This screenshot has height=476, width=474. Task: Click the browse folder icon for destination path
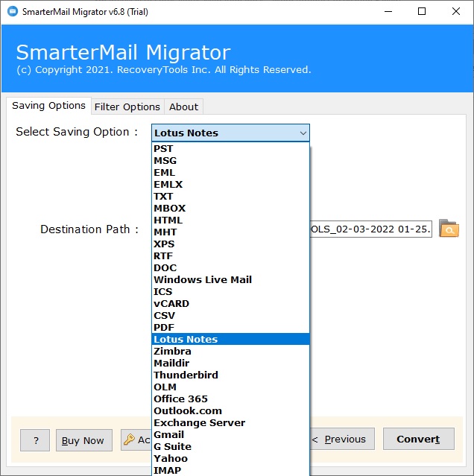pyautogui.click(x=449, y=228)
